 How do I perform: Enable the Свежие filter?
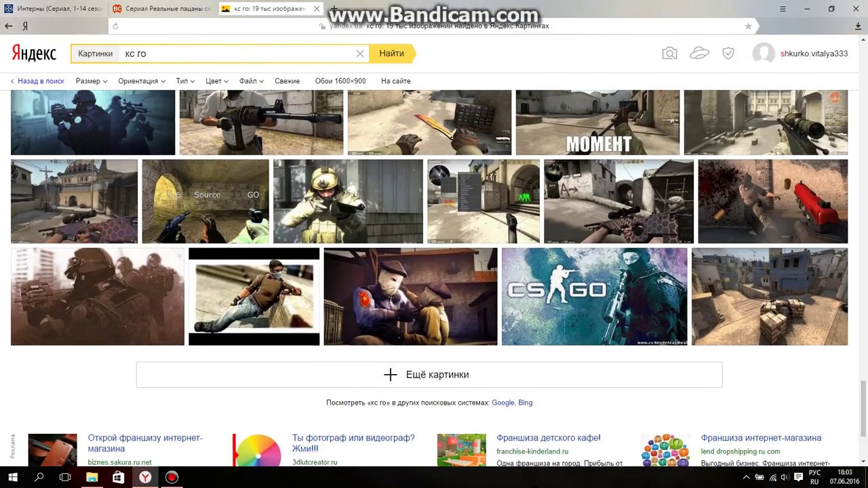click(287, 81)
